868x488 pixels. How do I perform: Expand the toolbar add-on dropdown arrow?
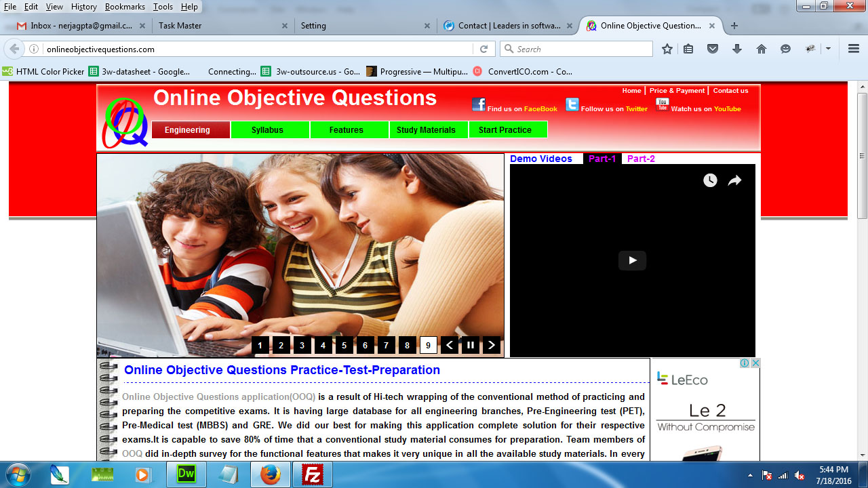click(828, 49)
